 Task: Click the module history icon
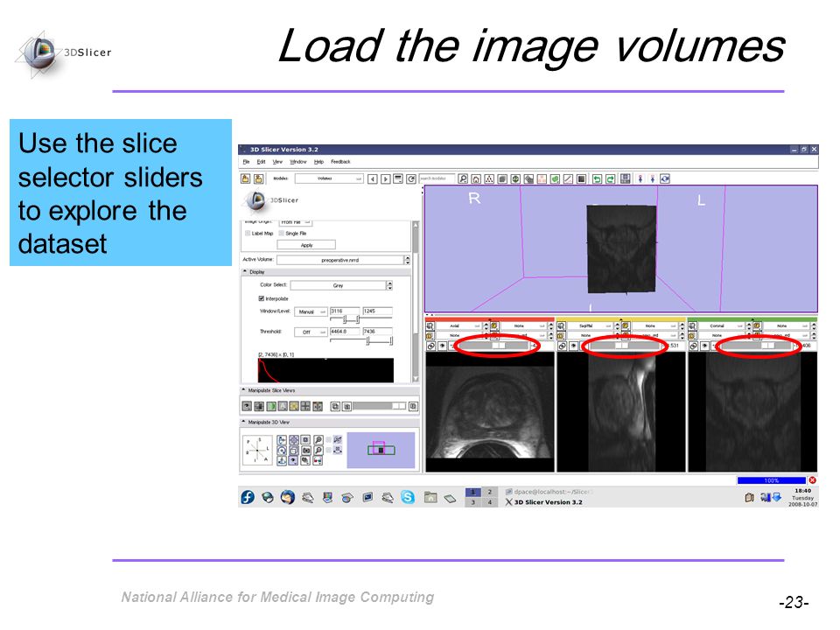(399, 178)
